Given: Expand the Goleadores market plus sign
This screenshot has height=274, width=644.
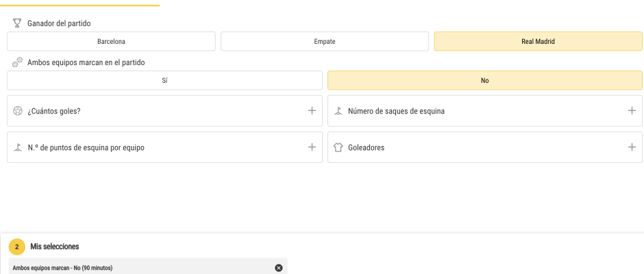Looking at the screenshot, I should (632, 147).
